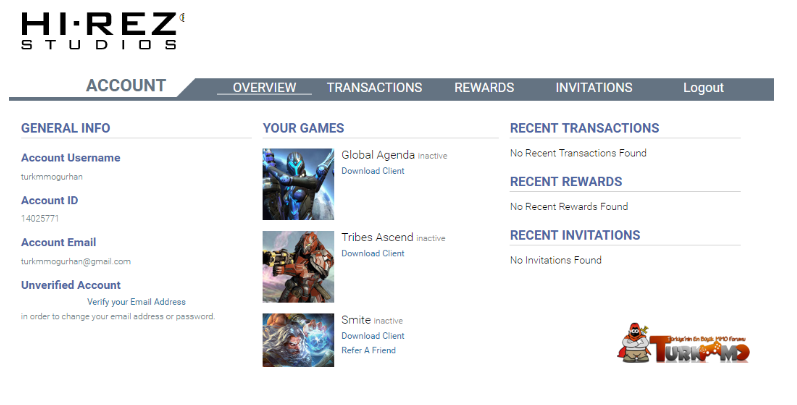The image size is (797, 405).
Task: Switch to the Transactions tab
Action: [x=374, y=87]
